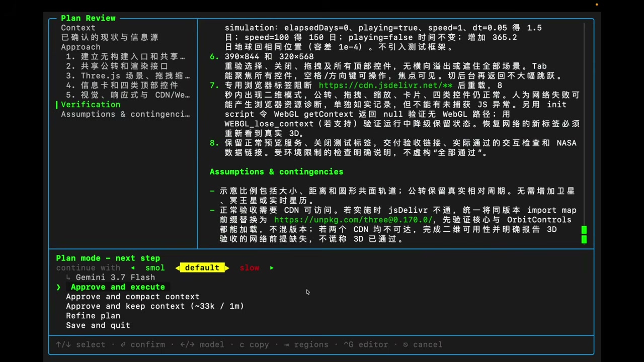This screenshot has height=362, width=644.
Task: Jump to step 3 Three.js 场景
Action: pyautogui.click(x=128, y=75)
